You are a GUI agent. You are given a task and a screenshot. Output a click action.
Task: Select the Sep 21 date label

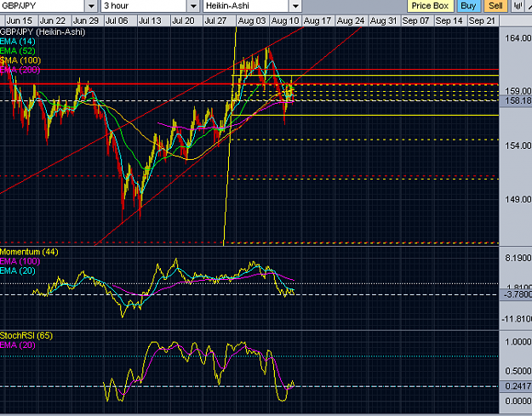(482, 20)
